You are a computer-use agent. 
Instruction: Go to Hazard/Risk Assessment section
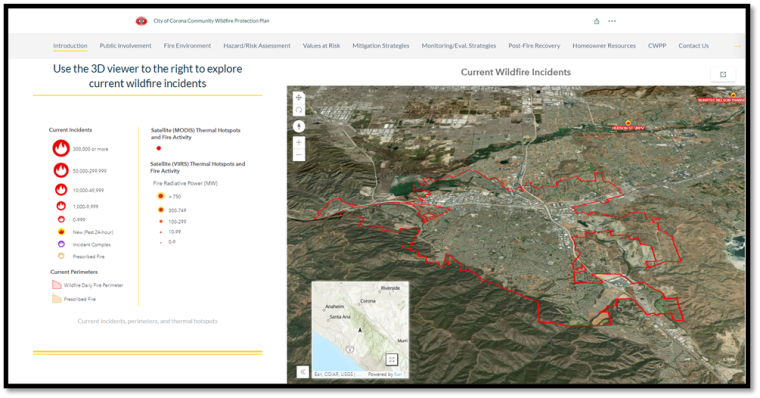[257, 46]
